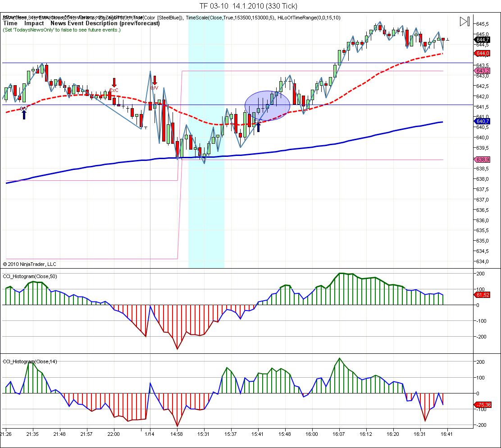Click the blue 640,7 price marker
This screenshot has height=448, width=501.
[482, 121]
